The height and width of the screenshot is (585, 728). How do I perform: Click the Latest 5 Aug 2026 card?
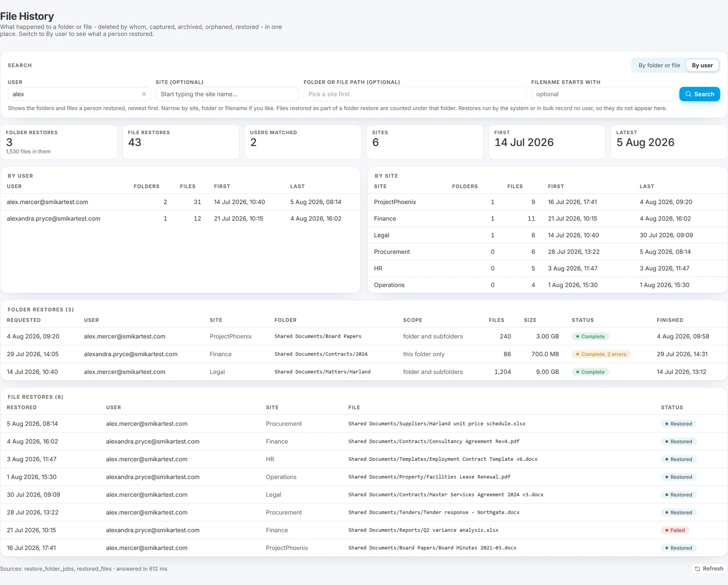coord(669,142)
